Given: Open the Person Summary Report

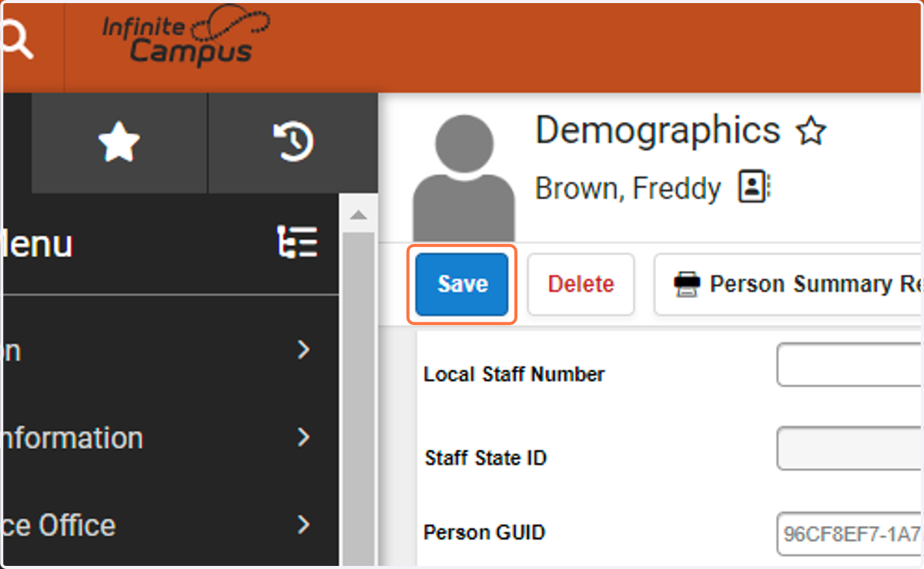Looking at the screenshot, I should tap(789, 284).
